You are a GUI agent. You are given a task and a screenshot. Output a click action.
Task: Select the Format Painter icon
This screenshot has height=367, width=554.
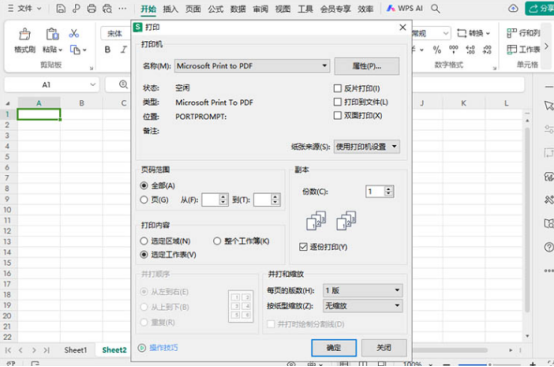click(25, 34)
